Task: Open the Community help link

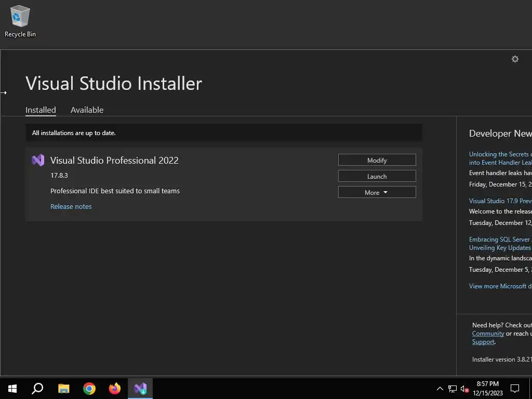Action: 488,334
